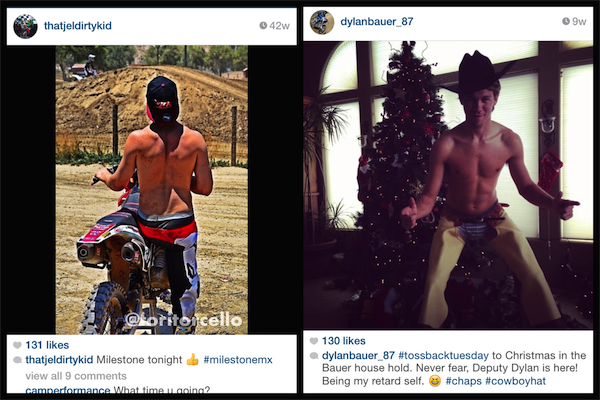Open the #milestonemx hashtag
Viewport: 600px width, 400px height.
tap(238, 360)
